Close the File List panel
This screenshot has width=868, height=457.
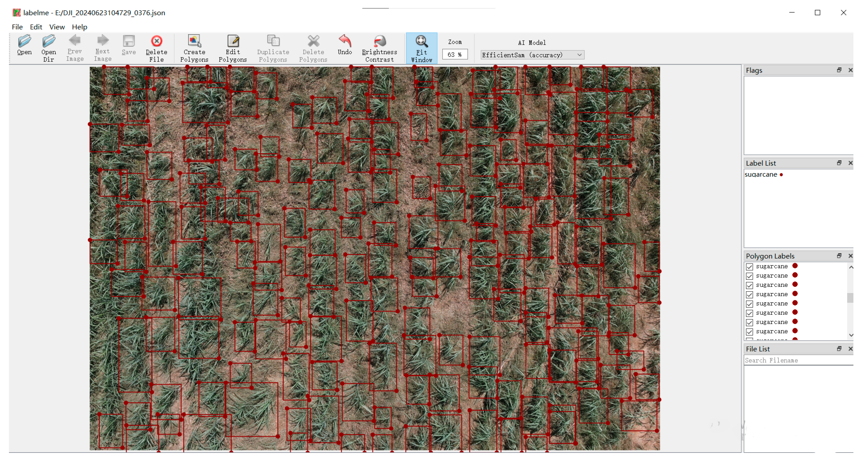(x=850, y=349)
